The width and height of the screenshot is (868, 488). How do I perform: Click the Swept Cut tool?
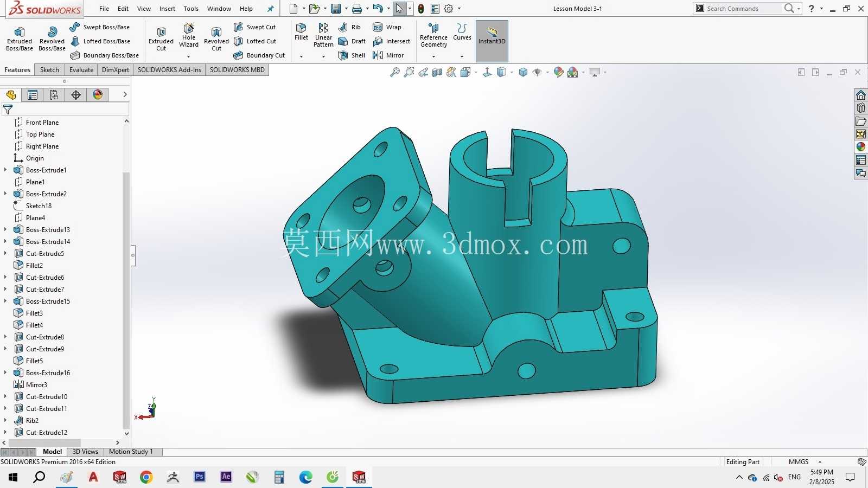(x=254, y=27)
